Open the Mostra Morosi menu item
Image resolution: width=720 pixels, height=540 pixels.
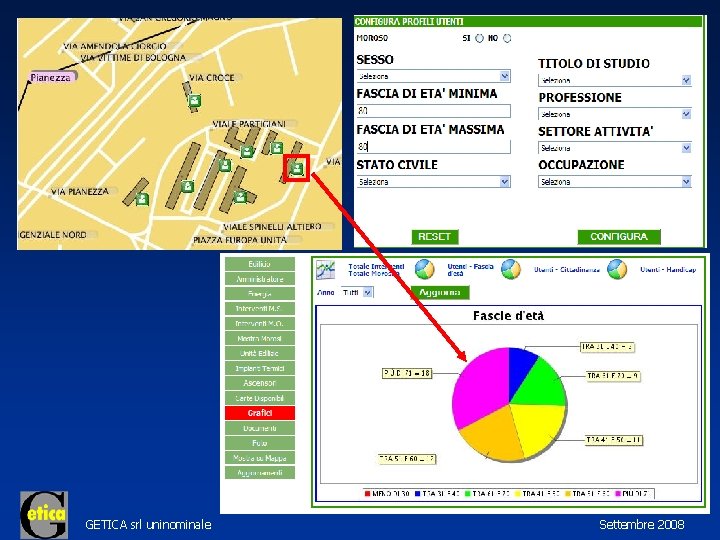(259, 338)
